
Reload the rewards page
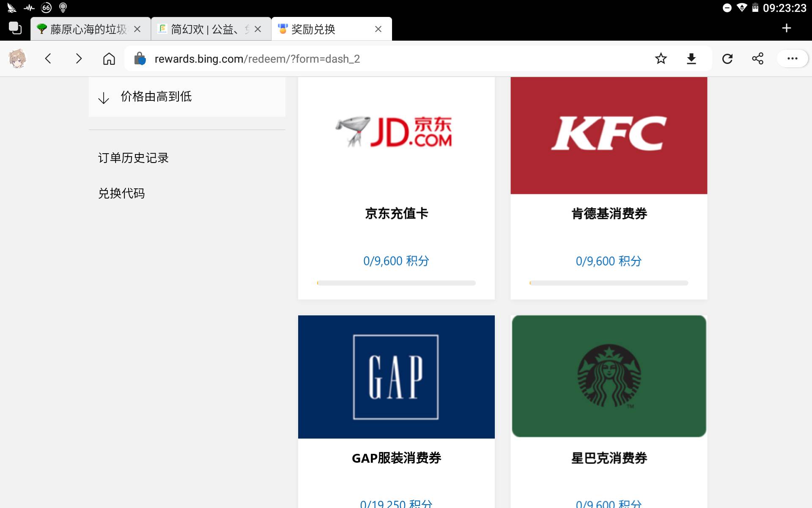(x=727, y=59)
